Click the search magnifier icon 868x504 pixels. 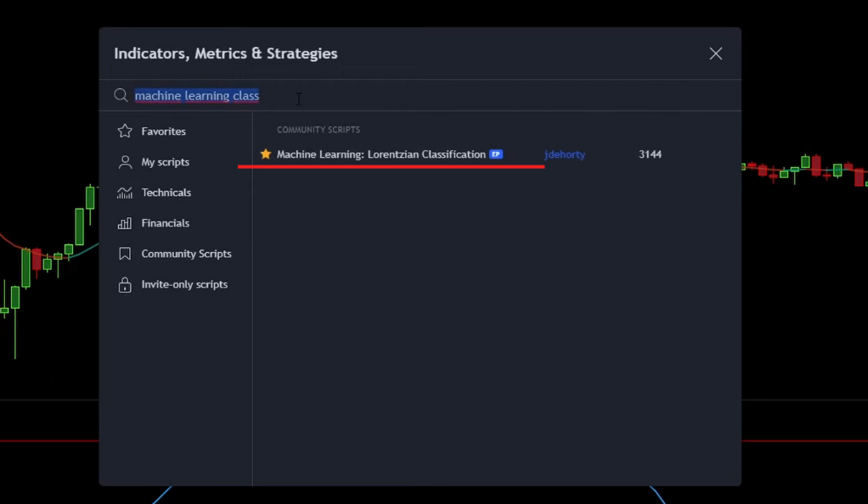tap(121, 95)
